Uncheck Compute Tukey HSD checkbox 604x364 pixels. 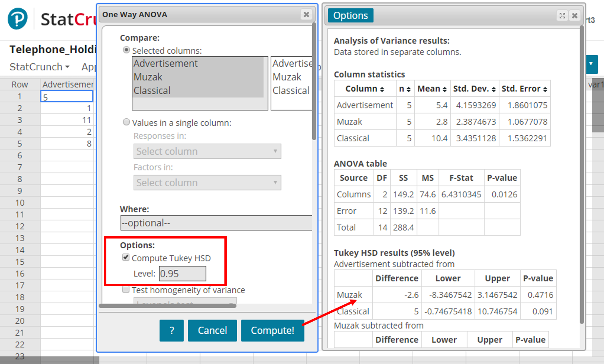point(126,257)
